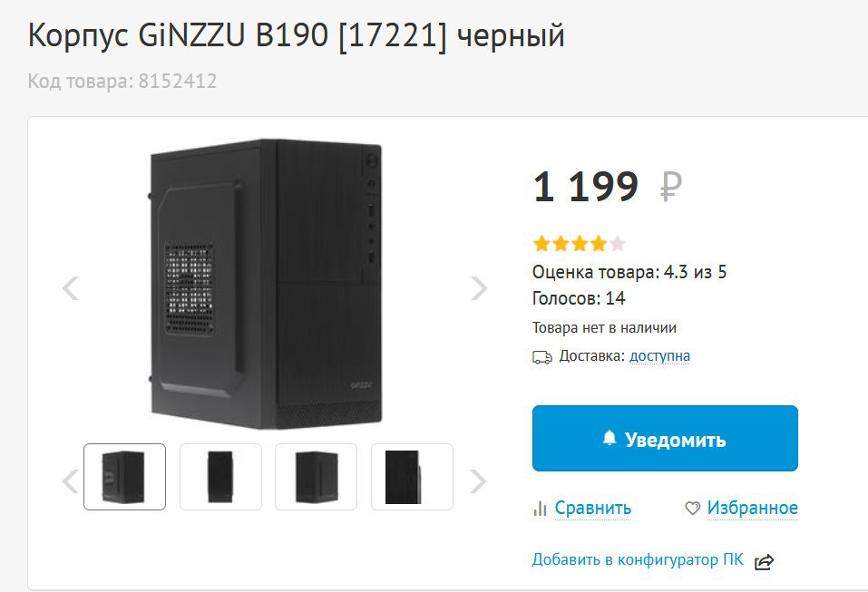Open delivery info via доступна link
Viewport: 868px width, 592px height.
pos(660,355)
